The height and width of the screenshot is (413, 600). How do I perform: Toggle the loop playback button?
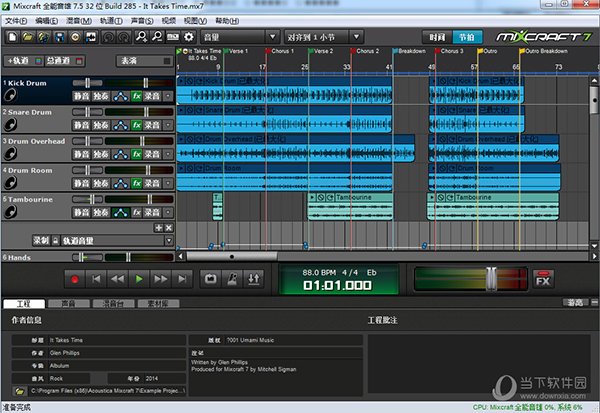[x=210, y=279]
